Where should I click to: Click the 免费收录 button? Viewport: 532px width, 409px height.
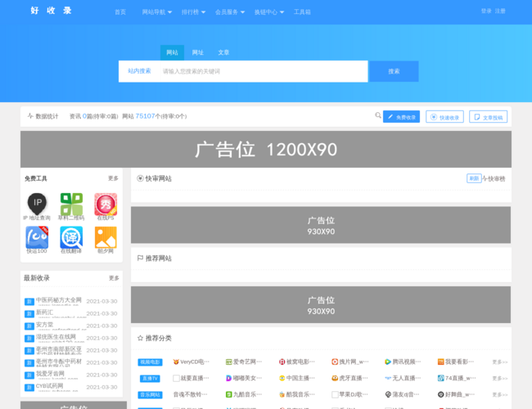(x=401, y=117)
